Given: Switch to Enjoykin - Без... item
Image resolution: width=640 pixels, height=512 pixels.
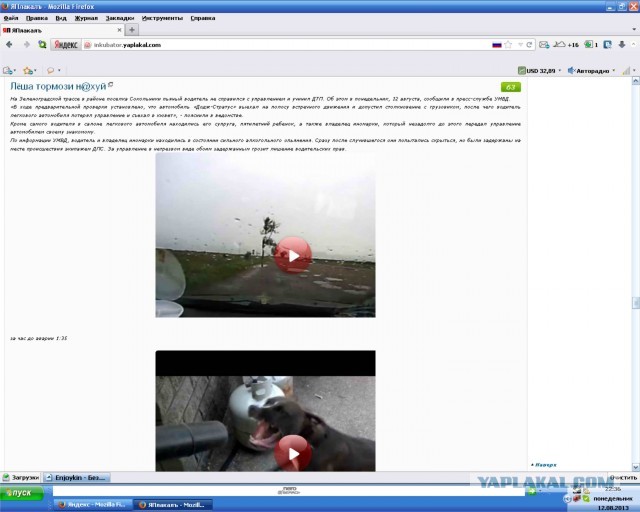Looking at the screenshot, I should tap(76, 477).
